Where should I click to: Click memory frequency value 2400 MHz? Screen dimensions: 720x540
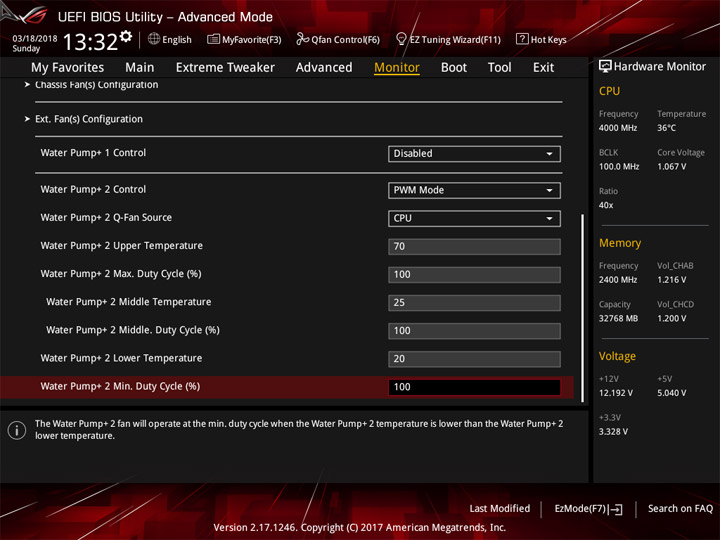618,280
